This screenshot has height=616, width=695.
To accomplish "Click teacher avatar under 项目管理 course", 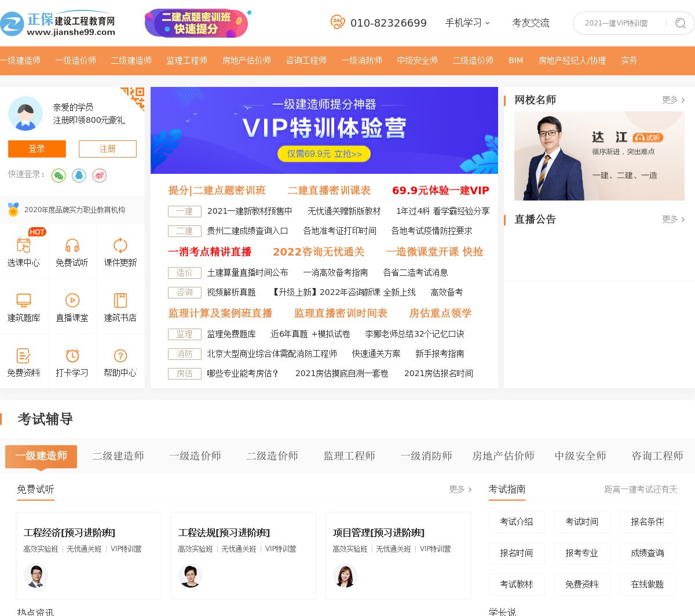I will point(345,576).
